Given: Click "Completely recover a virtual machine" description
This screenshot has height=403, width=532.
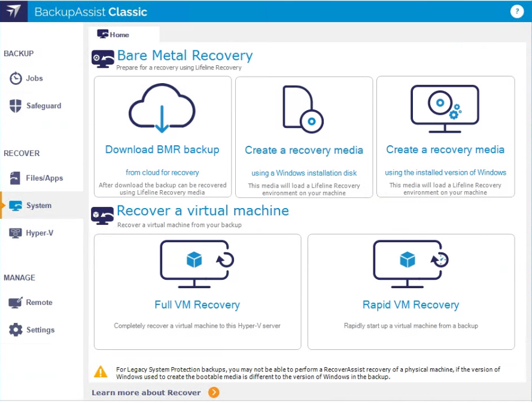Looking at the screenshot, I should [x=197, y=326].
